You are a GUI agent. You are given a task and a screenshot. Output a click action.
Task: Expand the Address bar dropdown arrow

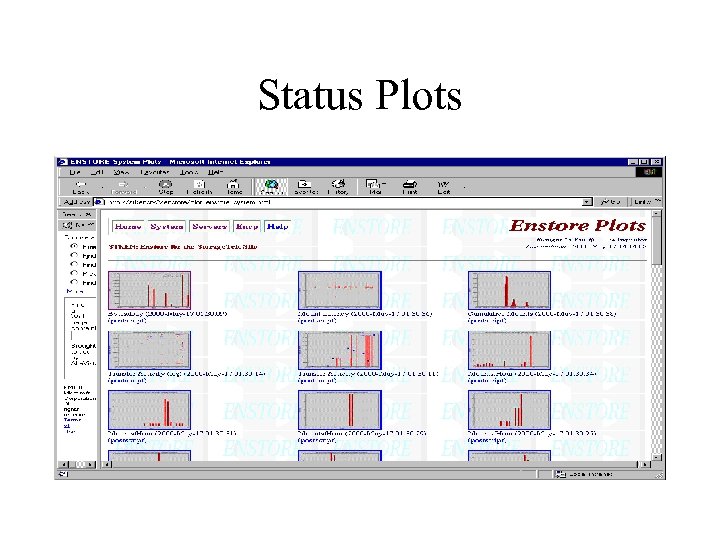coord(587,202)
